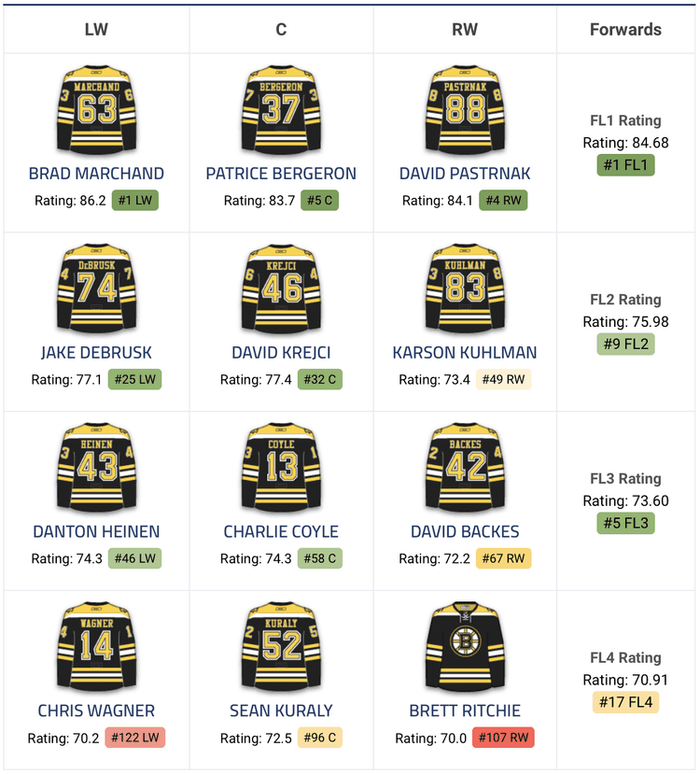Image resolution: width=700 pixels, height=774 pixels.
Task: Open Brad Marchand's player link
Action: coord(96,174)
